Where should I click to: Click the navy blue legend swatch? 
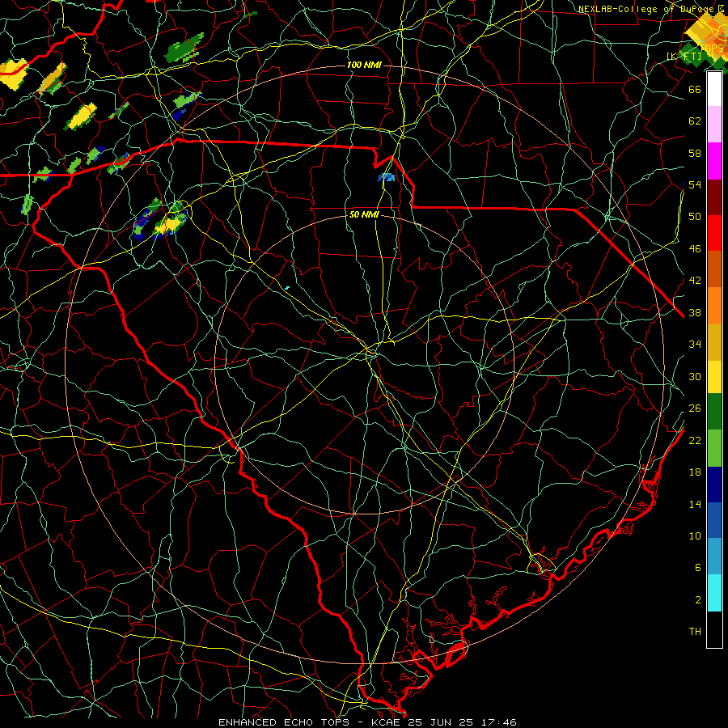(x=714, y=485)
